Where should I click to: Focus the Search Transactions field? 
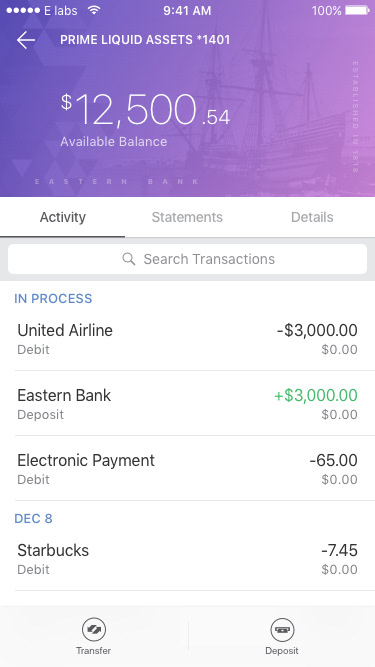click(x=188, y=259)
